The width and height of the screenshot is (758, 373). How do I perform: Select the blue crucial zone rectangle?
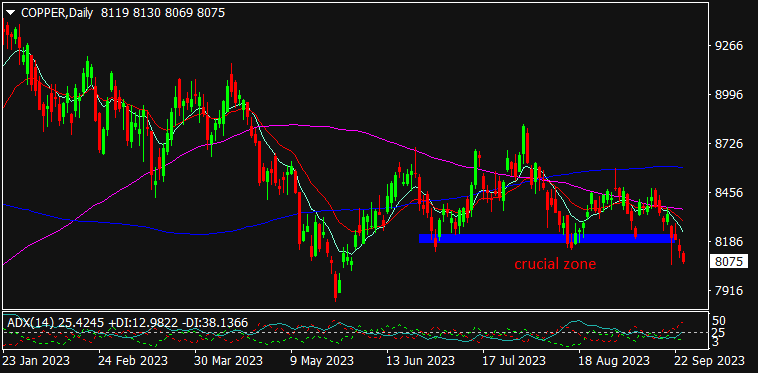coord(548,238)
